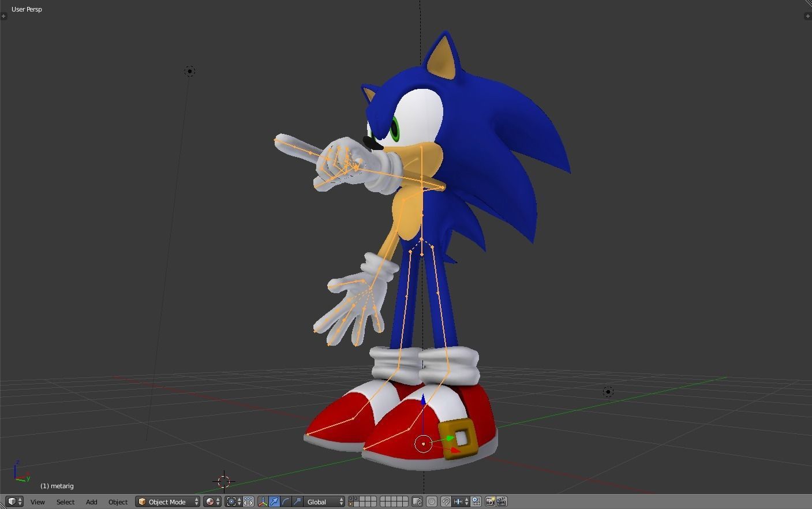This screenshot has height=509, width=812.
Task: Click the white manipulator center circle
Action: tap(424, 444)
